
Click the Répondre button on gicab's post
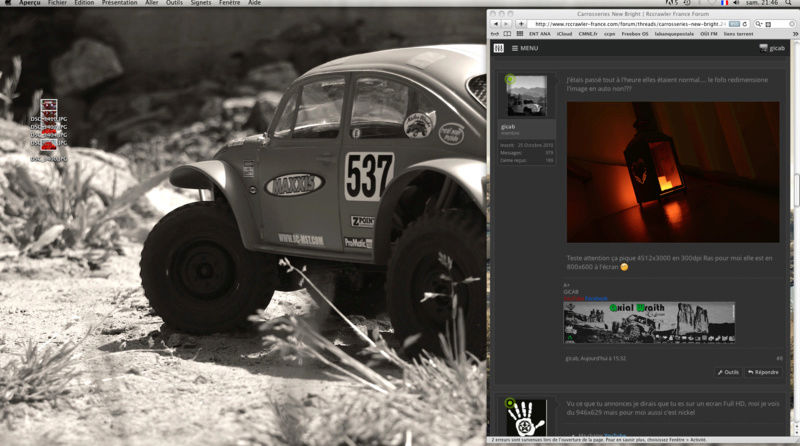click(763, 372)
